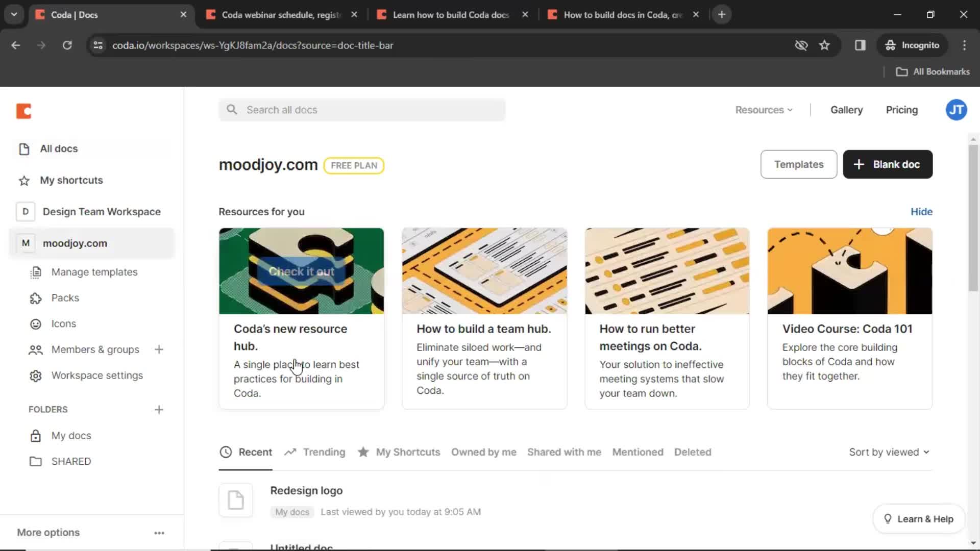
Task: Open My Shortcuts section
Action: click(71, 180)
